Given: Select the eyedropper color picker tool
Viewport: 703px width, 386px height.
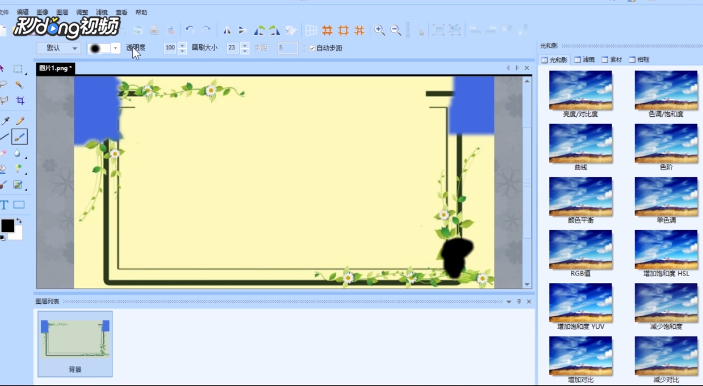Looking at the screenshot, I should click(x=5, y=121).
